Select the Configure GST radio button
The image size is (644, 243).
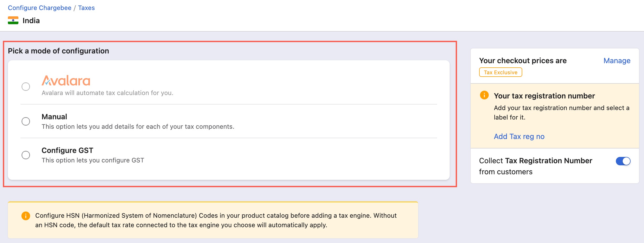click(26, 155)
